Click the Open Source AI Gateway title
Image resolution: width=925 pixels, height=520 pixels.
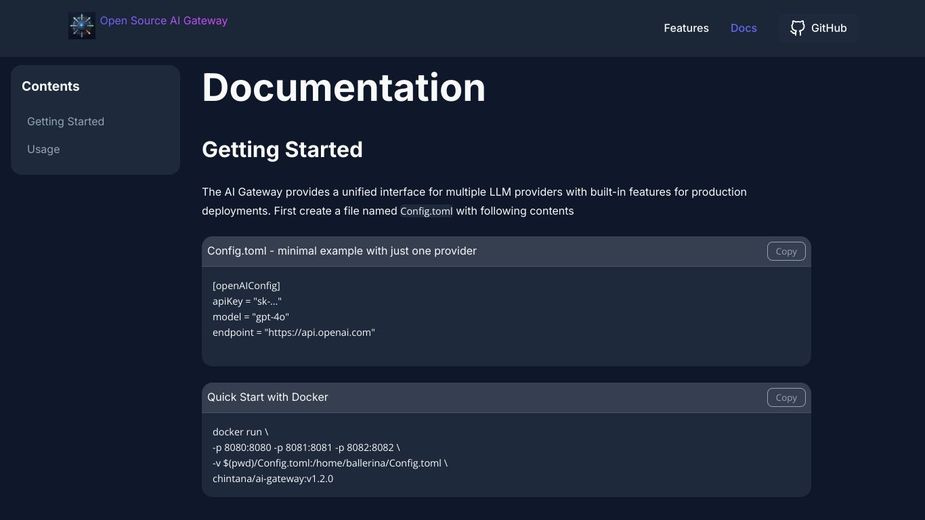(164, 21)
